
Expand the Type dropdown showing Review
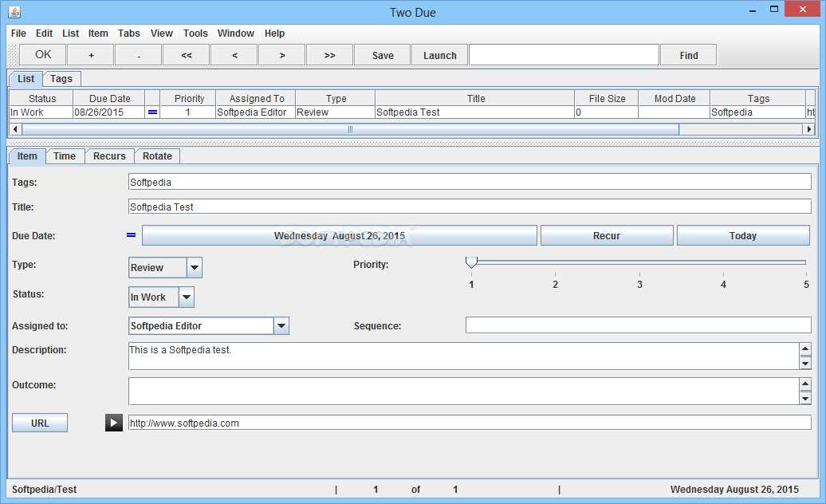coord(195,267)
